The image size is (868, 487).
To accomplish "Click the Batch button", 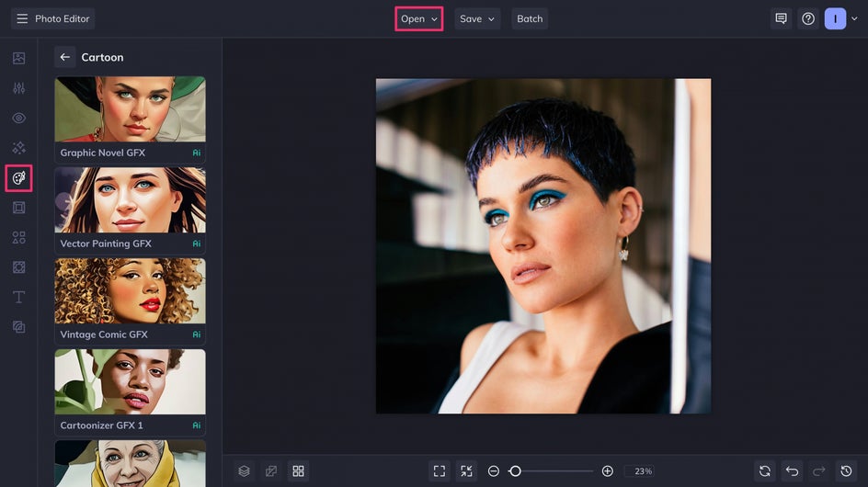I will (x=530, y=18).
